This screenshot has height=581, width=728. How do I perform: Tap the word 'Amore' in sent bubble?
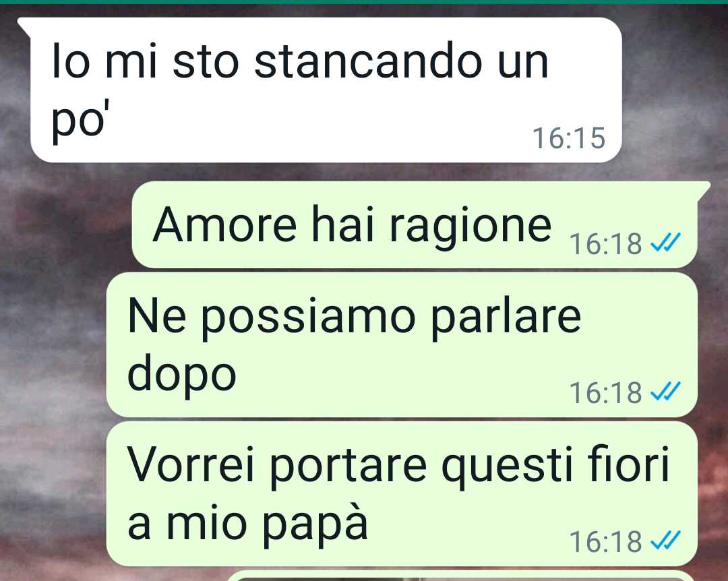(224, 224)
